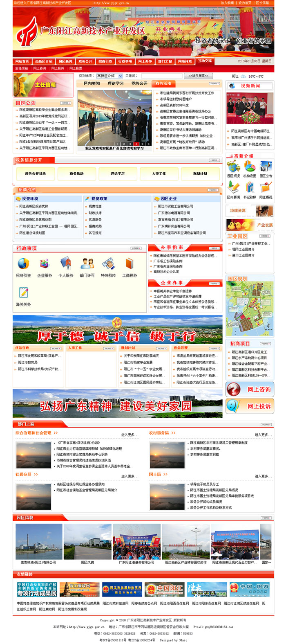286x644 pixels.
Task: Click the 书记致辞 icon
Action: (250, 187)
